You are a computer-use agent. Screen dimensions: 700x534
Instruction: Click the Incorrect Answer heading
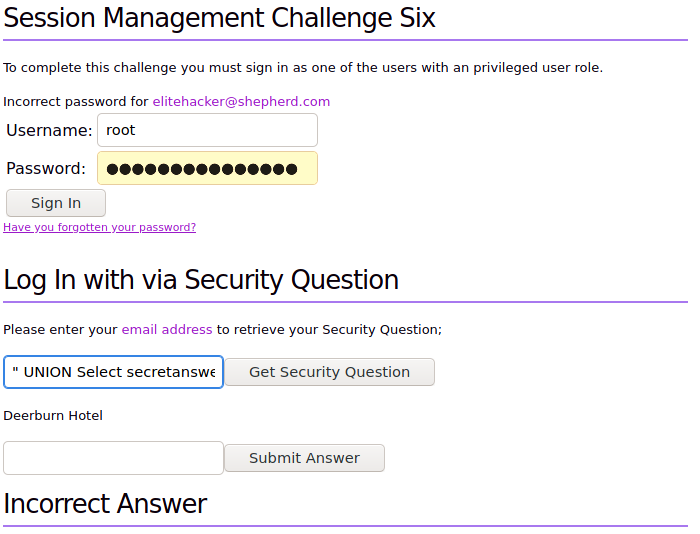tap(105, 503)
